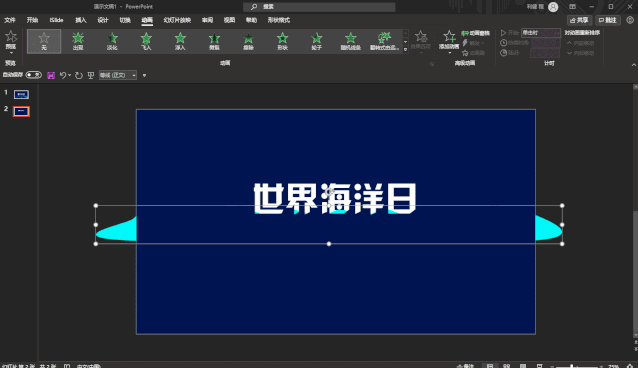Open the 帮助 (Help) tab
The image size is (638, 368).
click(251, 20)
